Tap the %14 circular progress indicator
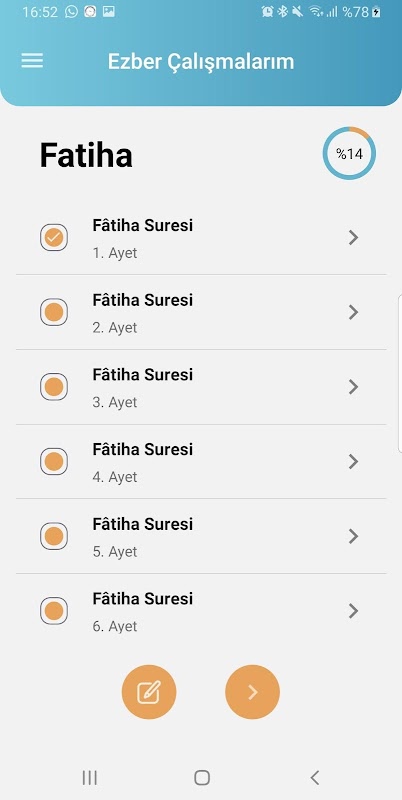 349,153
